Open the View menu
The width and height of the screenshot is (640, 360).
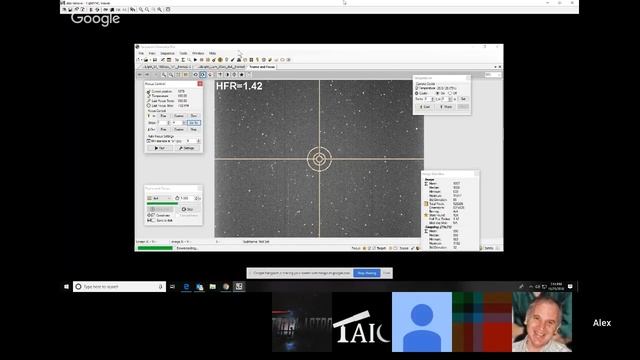[x=152, y=53]
